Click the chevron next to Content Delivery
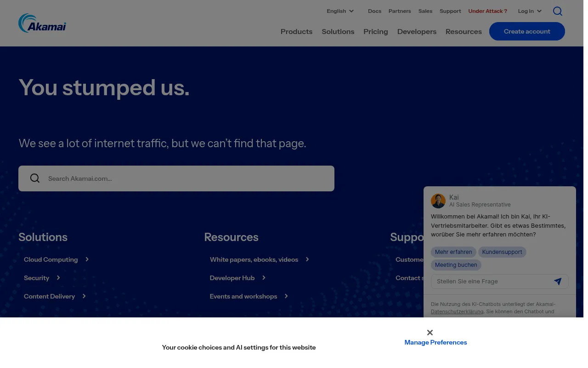Viewport: 588px width, 368px height. [x=84, y=296]
